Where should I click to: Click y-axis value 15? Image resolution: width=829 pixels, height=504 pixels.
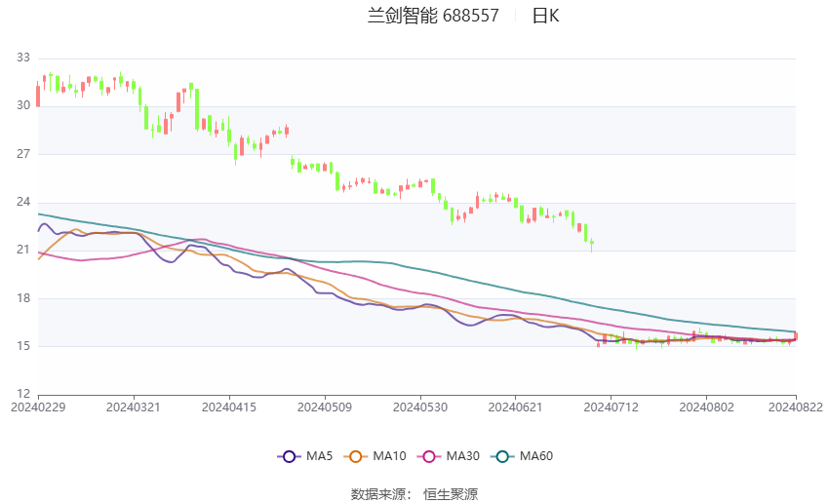click(23, 346)
